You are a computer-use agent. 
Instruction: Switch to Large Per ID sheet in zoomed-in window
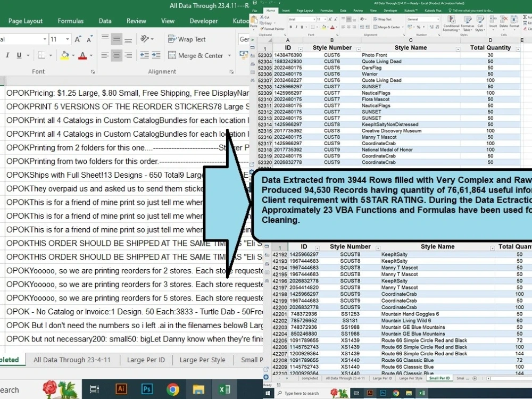click(x=146, y=360)
